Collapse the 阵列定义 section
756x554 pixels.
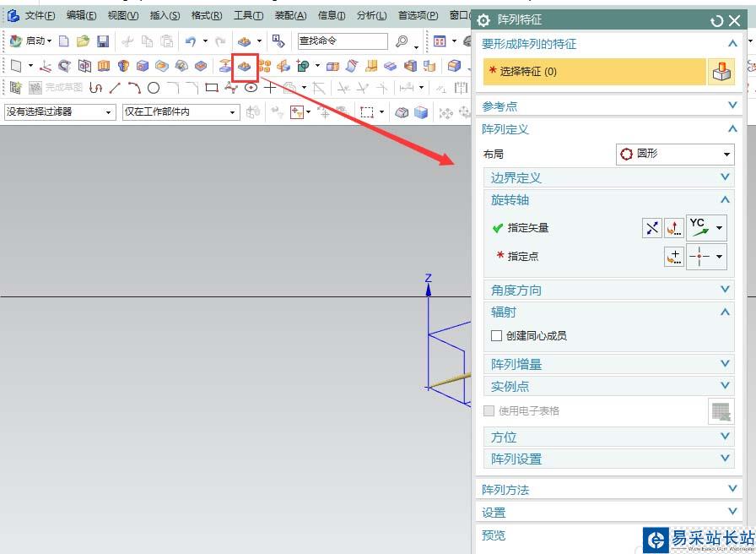click(x=609, y=129)
